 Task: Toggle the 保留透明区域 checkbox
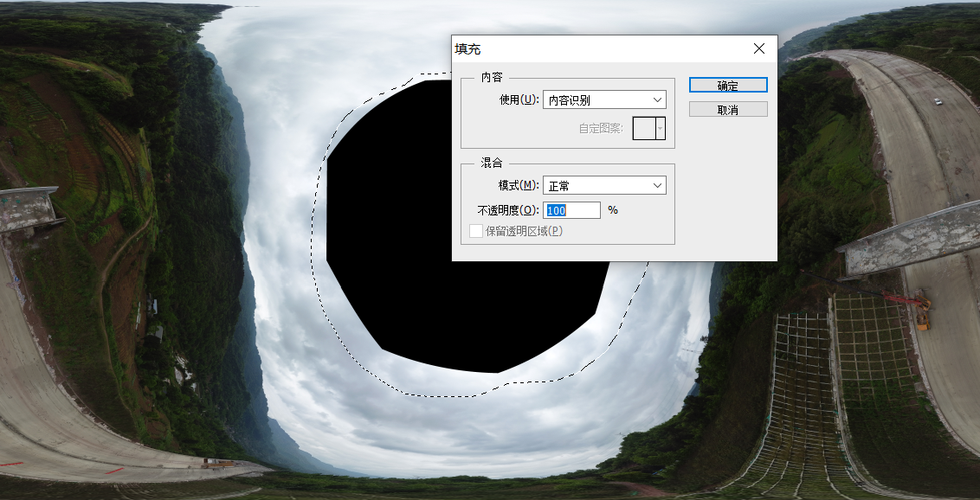click(x=475, y=231)
